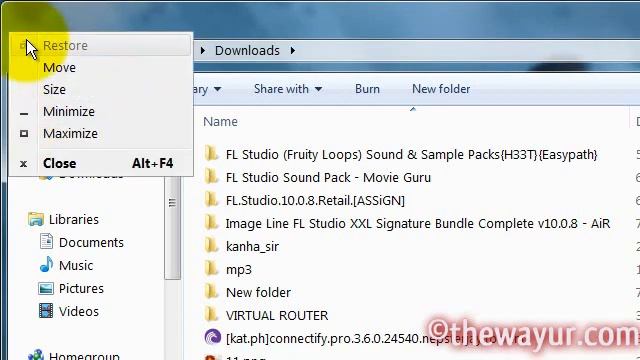Open Libraries in the navigation pane
This screenshot has width=640, height=360.
coord(74,220)
